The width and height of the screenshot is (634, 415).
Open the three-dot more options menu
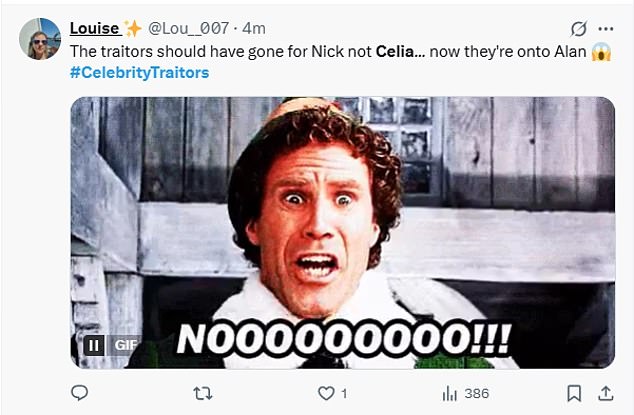click(x=605, y=28)
